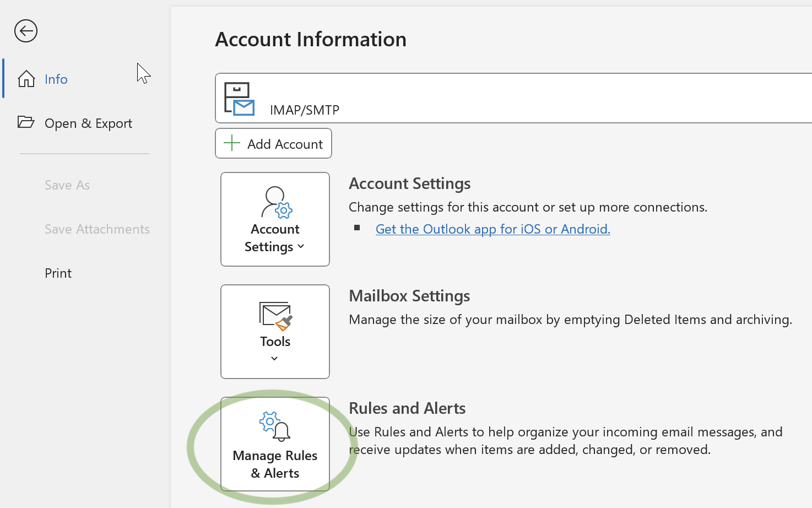Screen dimensions: 812x508
Task: Select Open & Export from sidebar
Action: [x=88, y=123]
